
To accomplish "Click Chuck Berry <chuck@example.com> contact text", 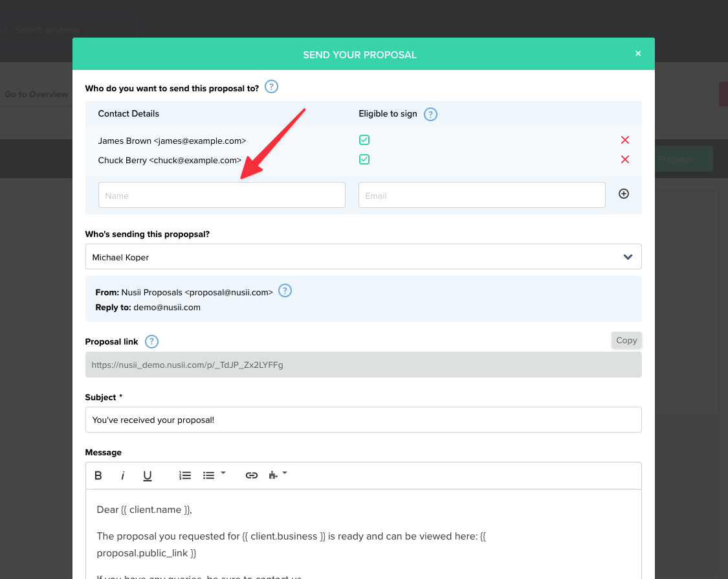I will [x=170, y=161].
